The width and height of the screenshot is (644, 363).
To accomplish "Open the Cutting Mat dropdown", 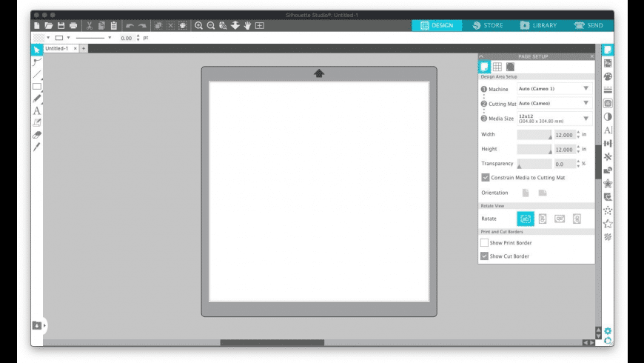I will click(554, 103).
